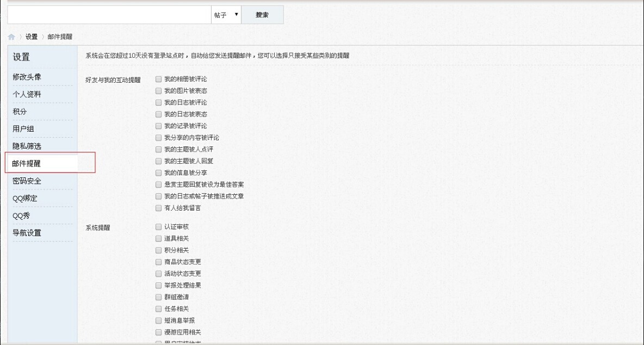Click inside the search input field
Image resolution: width=644 pixels, height=345 pixels.
tap(109, 15)
